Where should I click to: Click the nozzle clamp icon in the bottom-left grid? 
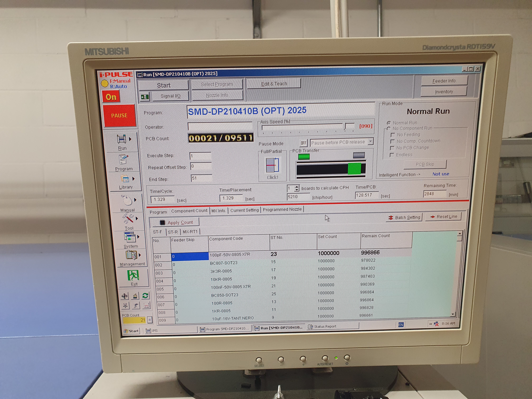coord(125,305)
